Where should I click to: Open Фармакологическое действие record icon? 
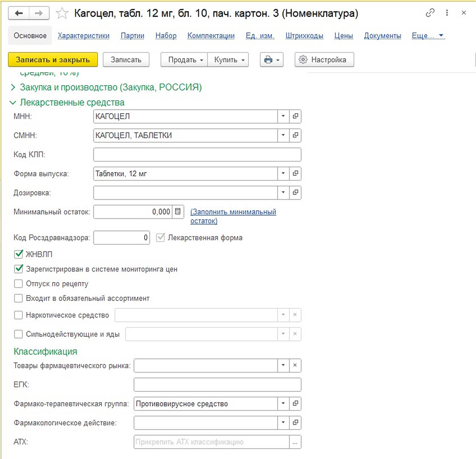(x=295, y=423)
